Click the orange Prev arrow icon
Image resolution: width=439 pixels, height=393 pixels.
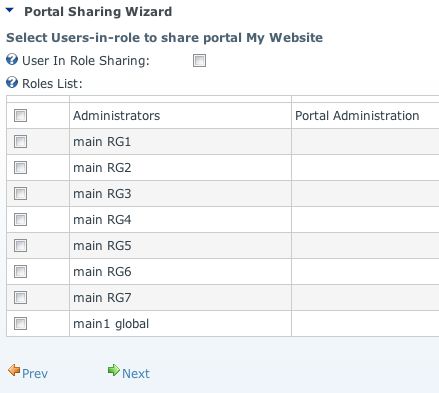click(14, 370)
